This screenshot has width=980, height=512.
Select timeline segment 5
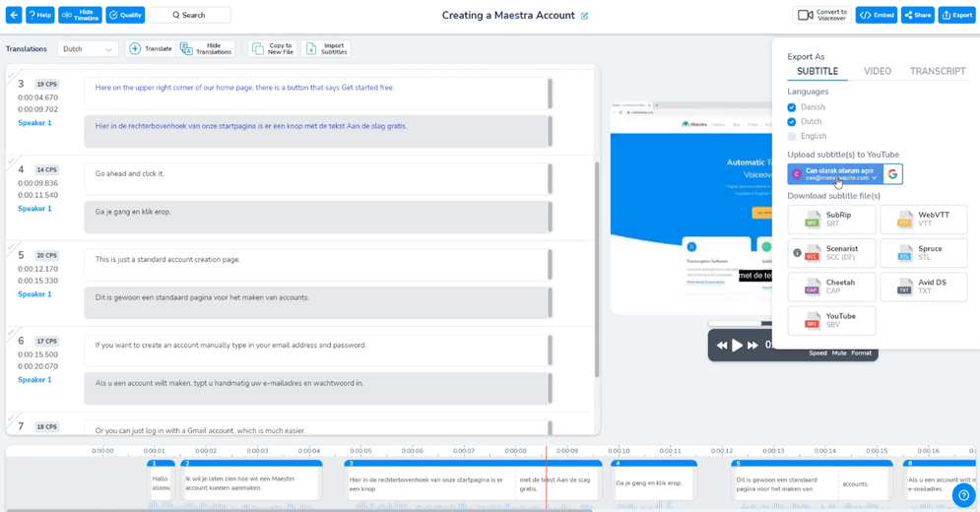pyautogui.click(x=812, y=480)
